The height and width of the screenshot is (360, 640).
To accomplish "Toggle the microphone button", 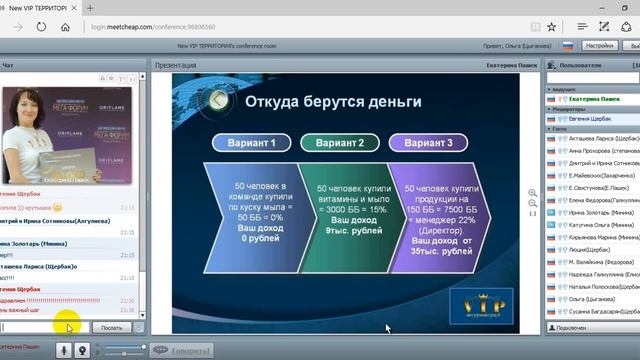I will pos(64,350).
